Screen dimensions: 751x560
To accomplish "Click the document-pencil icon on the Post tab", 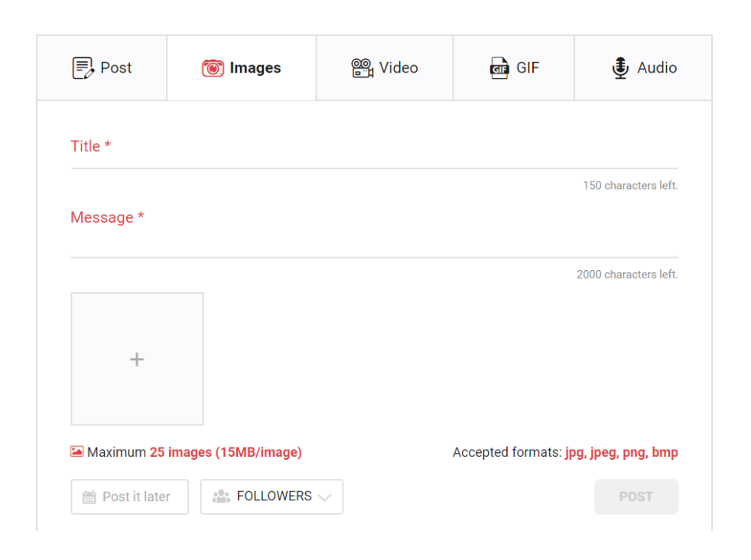I will (83, 68).
